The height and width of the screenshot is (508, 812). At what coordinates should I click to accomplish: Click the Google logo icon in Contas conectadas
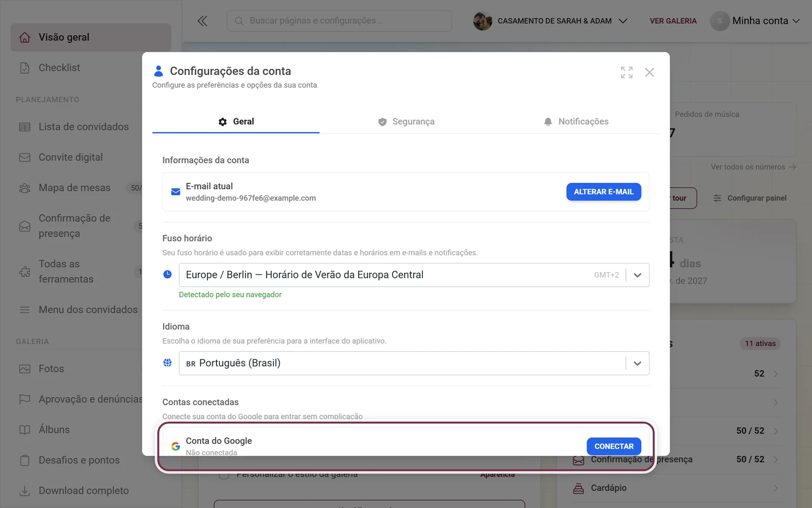pyautogui.click(x=175, y=446)
